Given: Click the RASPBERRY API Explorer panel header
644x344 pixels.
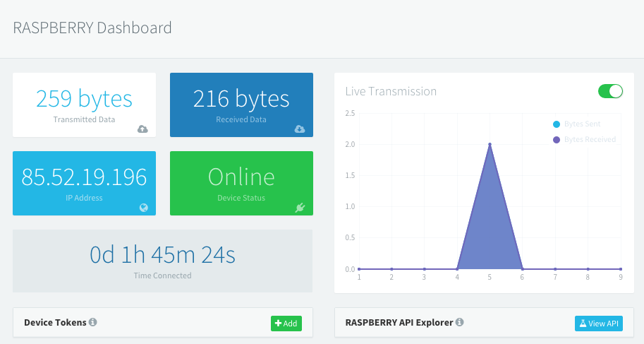Looking at the screenshot, I should 399,322.
